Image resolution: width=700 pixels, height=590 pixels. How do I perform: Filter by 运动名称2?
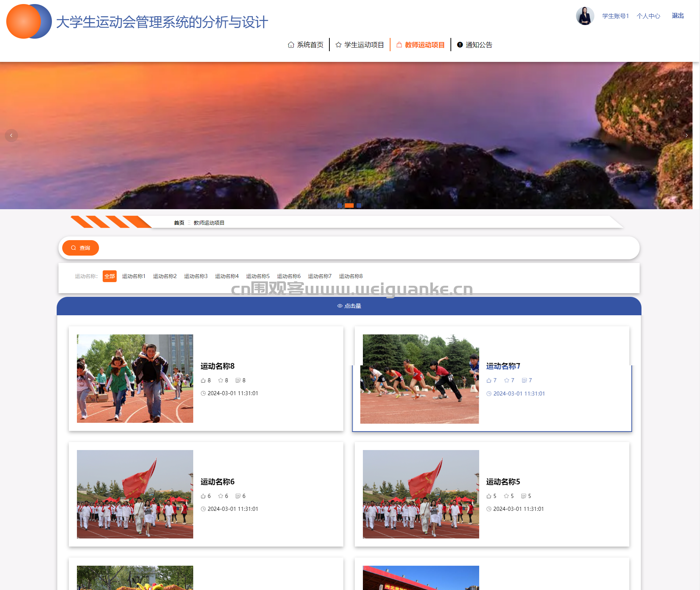point(165,276)
